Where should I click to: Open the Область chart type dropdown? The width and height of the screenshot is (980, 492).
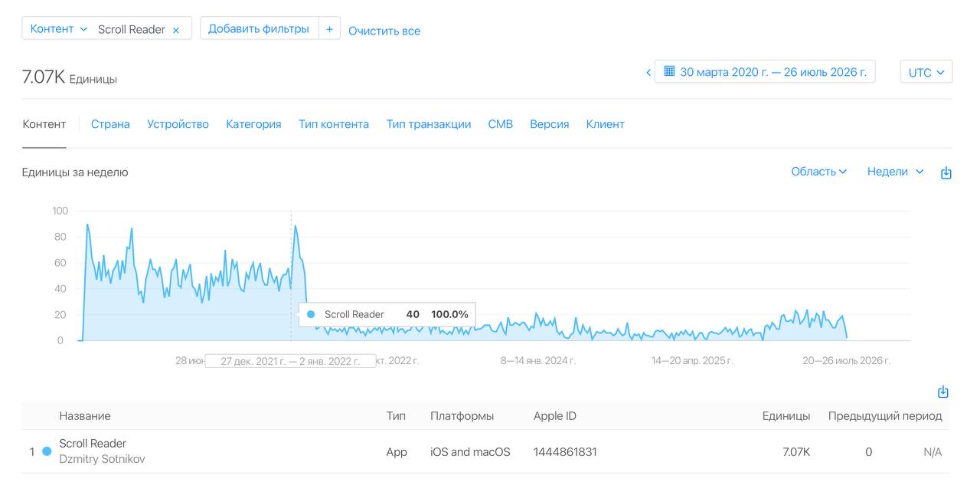(x=819, y=172)
